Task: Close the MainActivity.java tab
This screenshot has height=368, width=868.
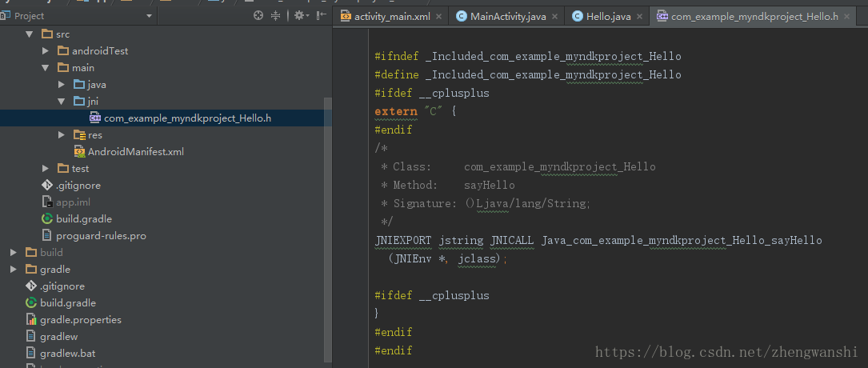Action: (555, 17)
